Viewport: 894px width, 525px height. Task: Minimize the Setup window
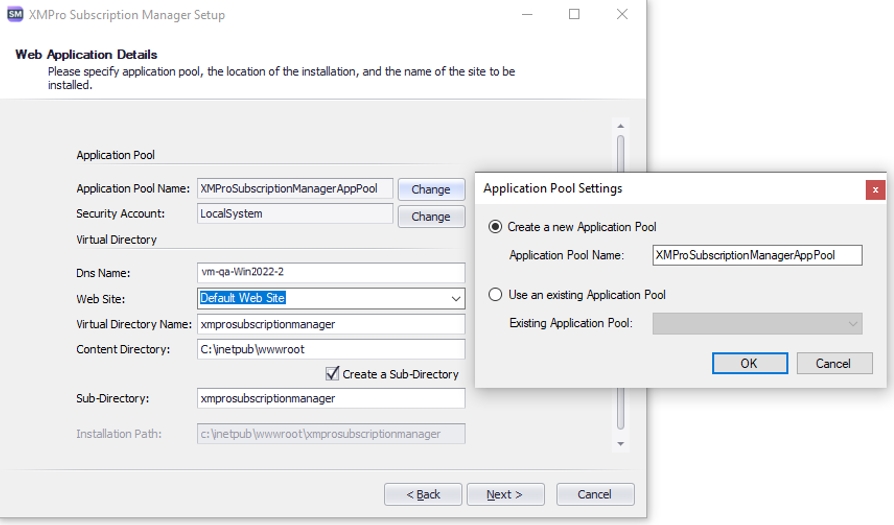(x=527, y=14)
